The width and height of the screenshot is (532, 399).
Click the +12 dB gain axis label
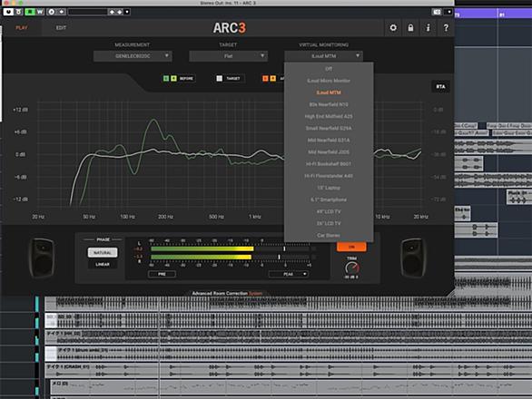pos(20,110)
